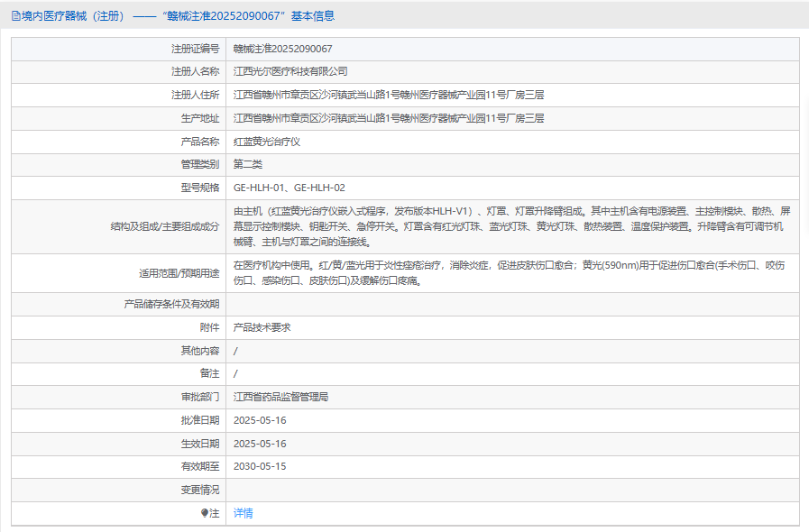The image size is (809, 532).
Task: Click the 生效日期 label
Action: tap(199, 444)
